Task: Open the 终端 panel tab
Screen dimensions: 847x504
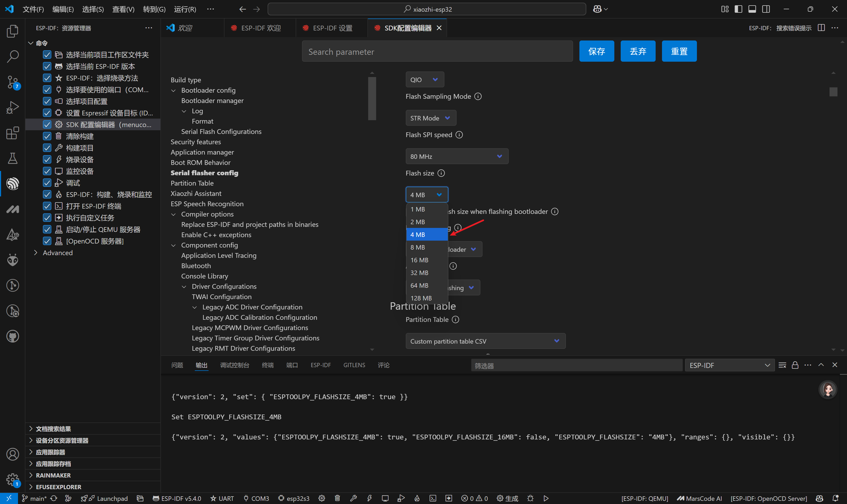Action: [x=267, y=365]
